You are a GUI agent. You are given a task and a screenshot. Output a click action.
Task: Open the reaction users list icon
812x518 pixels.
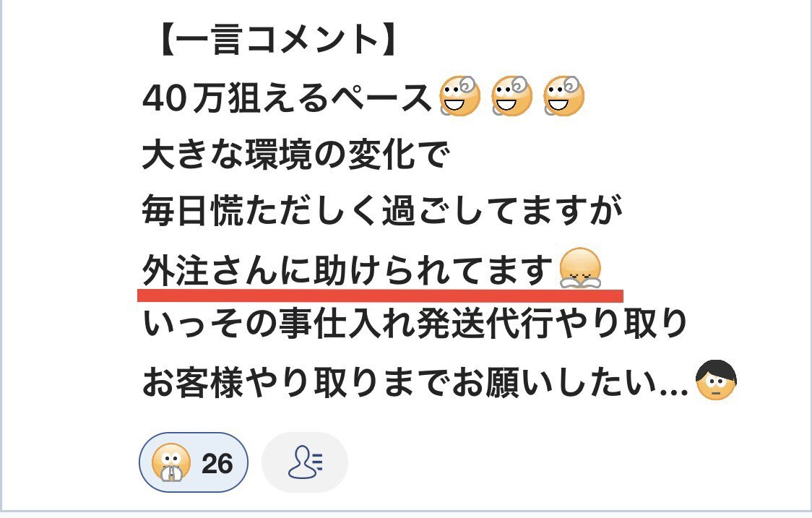coord(305,462)
